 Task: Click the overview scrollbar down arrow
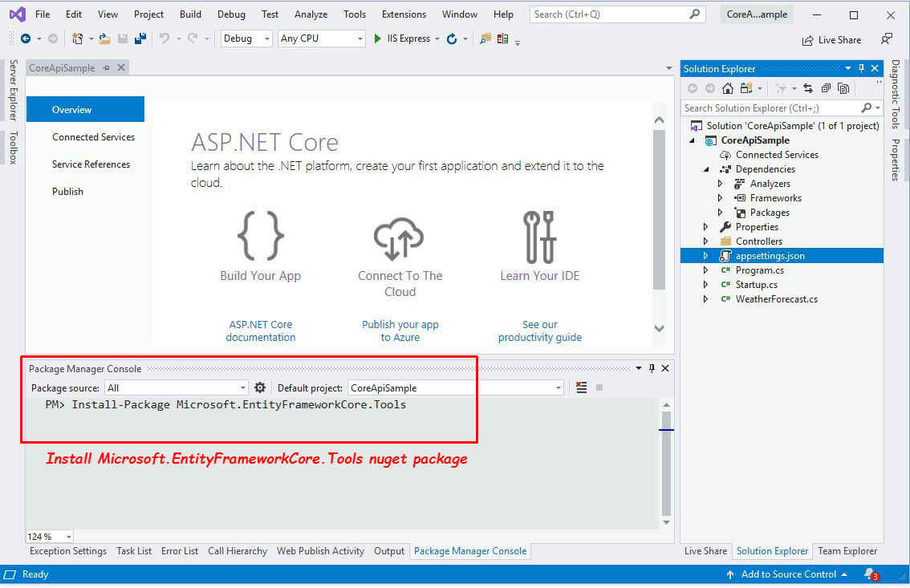tap(660, 328)
